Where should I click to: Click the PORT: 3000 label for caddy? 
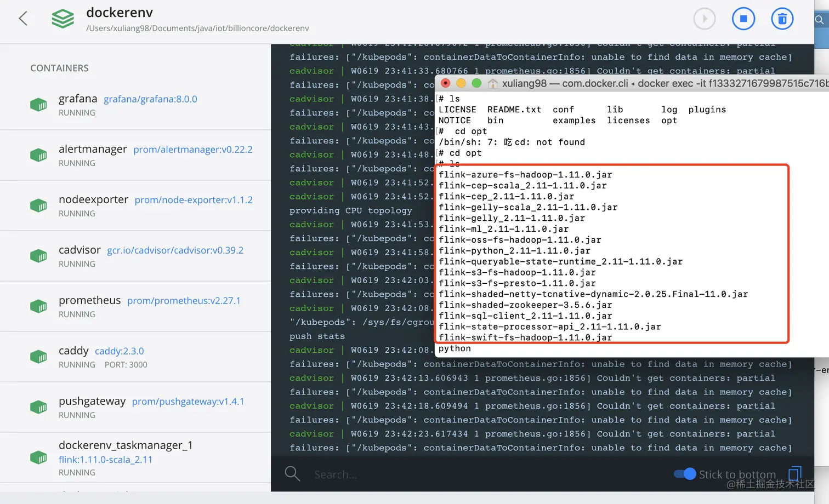tap(126, 365)
